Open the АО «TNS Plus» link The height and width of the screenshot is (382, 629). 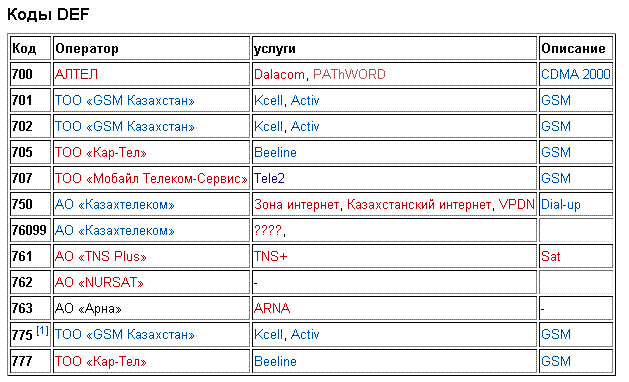pos(101,256)
